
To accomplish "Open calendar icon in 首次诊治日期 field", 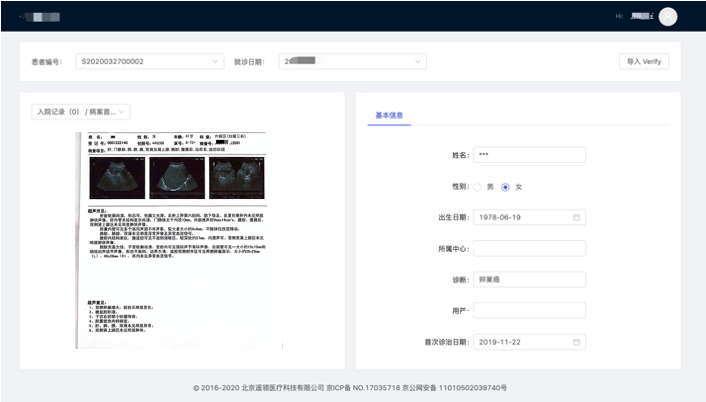I will pos(576,342).
